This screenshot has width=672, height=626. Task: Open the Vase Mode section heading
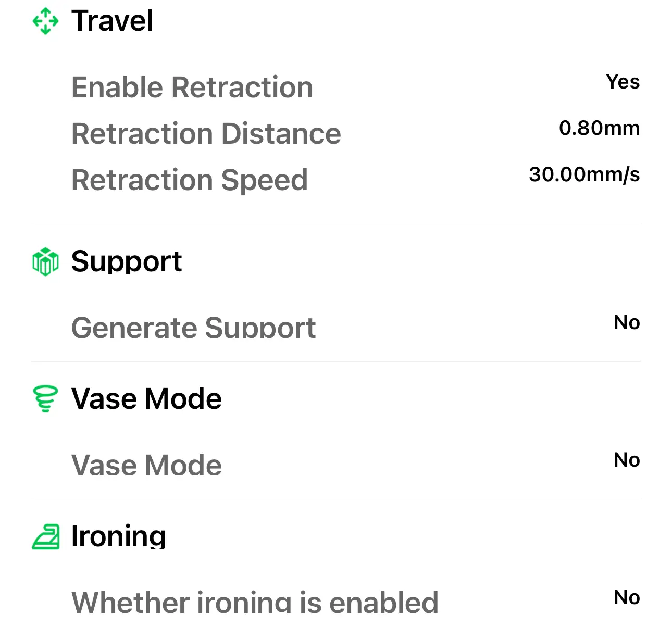(146, 399)
